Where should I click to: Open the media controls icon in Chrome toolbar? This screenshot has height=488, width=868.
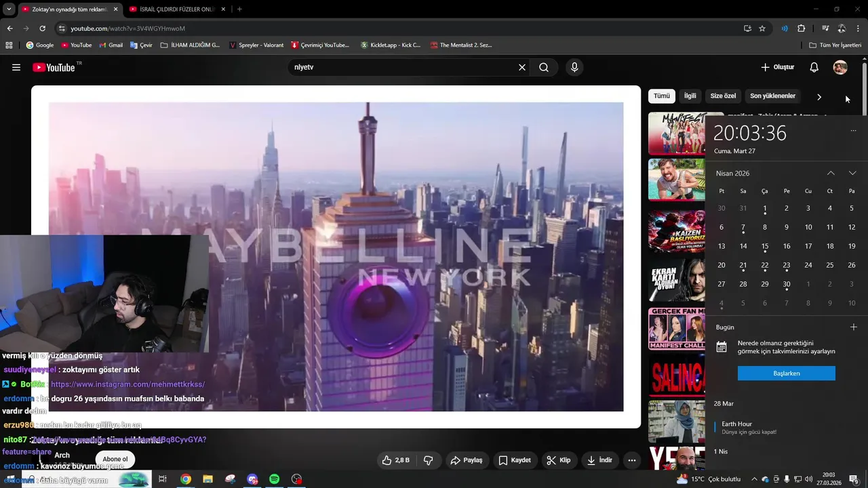(x=825, y=28)
